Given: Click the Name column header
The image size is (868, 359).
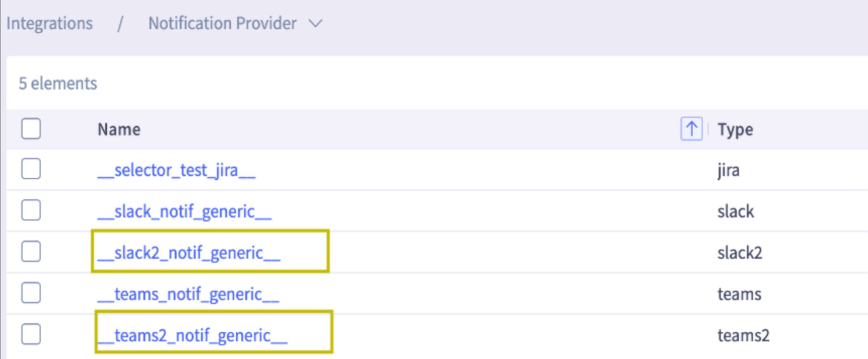Looking at the screenshot, I should coord(118,129).
